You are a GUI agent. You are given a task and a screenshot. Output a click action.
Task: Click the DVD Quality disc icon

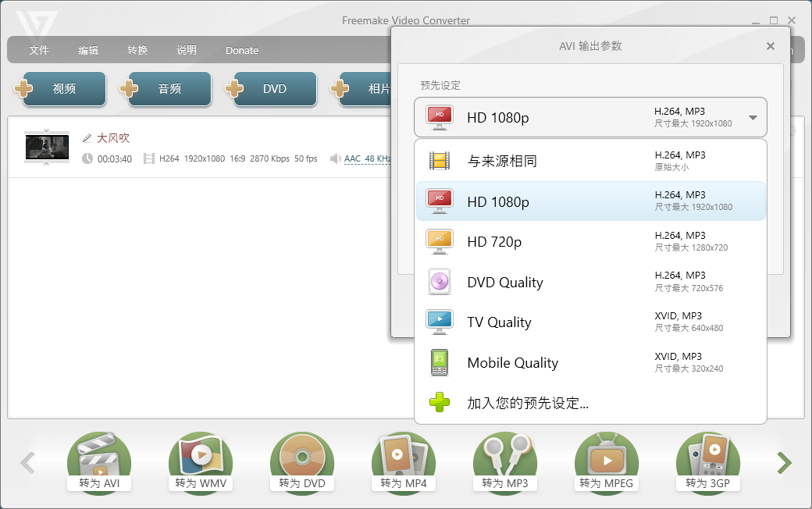[440, 282]
